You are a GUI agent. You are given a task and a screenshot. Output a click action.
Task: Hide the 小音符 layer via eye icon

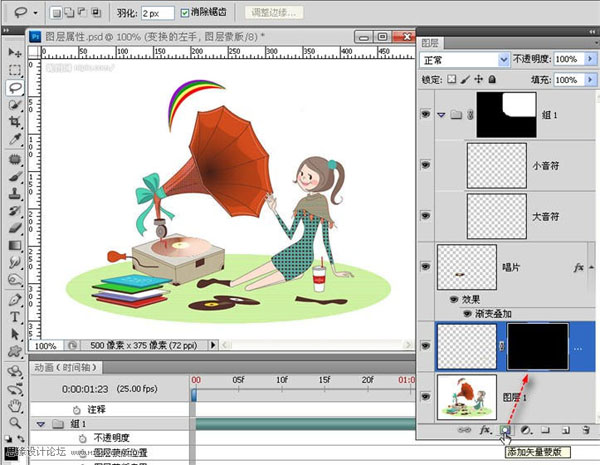click(x=427, y=164)
